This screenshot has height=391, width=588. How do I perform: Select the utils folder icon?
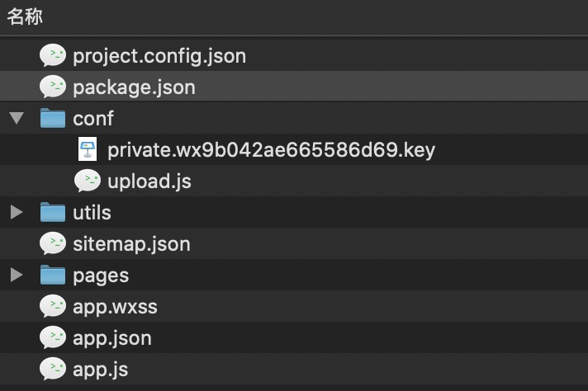[53, 212]
